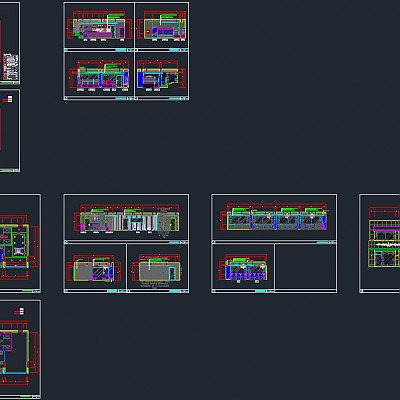The height and width of the screenshot is (400, 400).
Task: Select the four-bay elevation on the right sheet
Action: pyautogui.click(x=274, y=217)
